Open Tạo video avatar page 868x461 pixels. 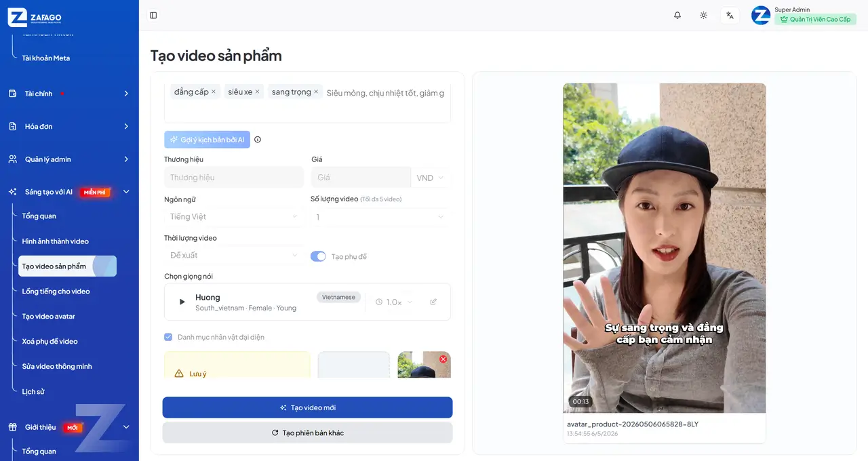point(49,317)
